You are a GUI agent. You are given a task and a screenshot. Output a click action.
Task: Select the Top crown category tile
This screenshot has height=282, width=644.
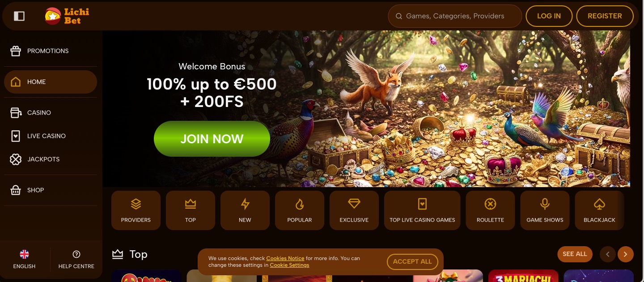coord(191,210)
